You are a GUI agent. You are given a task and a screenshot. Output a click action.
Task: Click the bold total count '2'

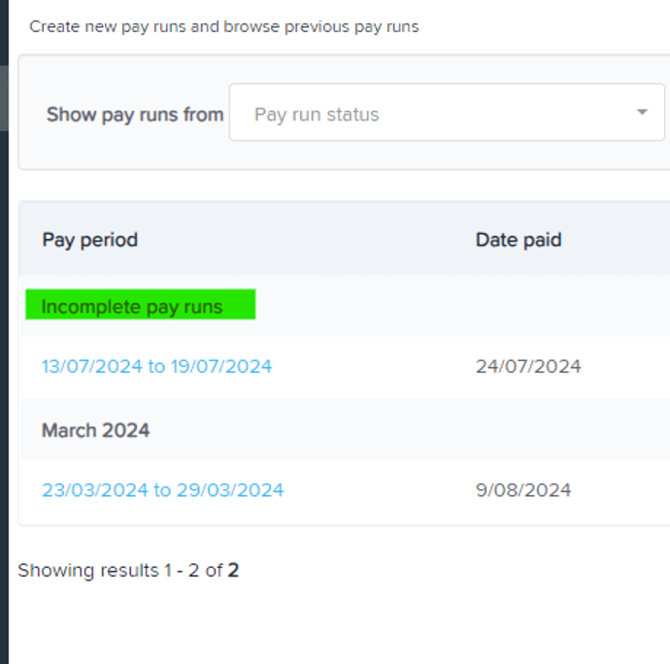point(233,571)
